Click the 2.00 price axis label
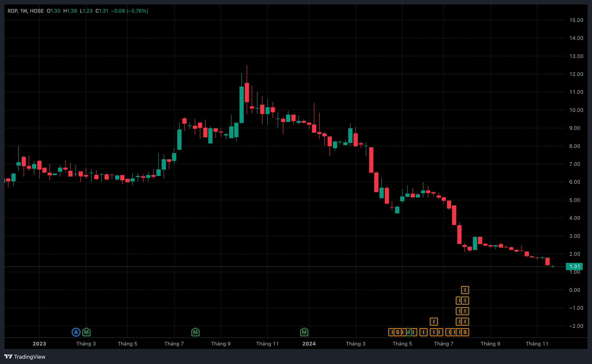 tap(575, 254)
